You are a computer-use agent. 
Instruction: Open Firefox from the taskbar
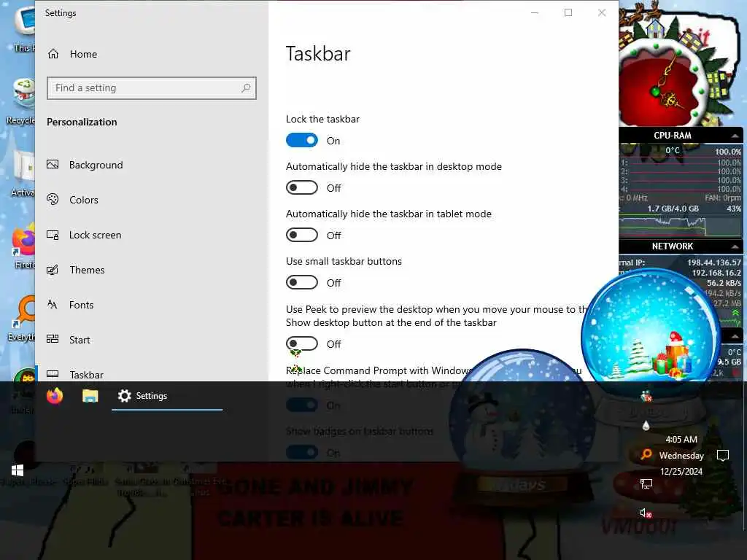pyautogui.click(x=55, y=396)
